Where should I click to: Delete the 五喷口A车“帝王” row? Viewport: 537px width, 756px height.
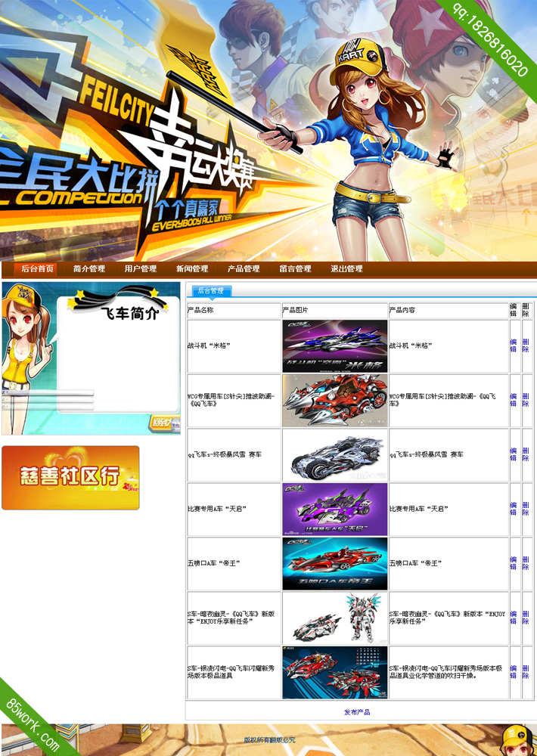[526, 563]
